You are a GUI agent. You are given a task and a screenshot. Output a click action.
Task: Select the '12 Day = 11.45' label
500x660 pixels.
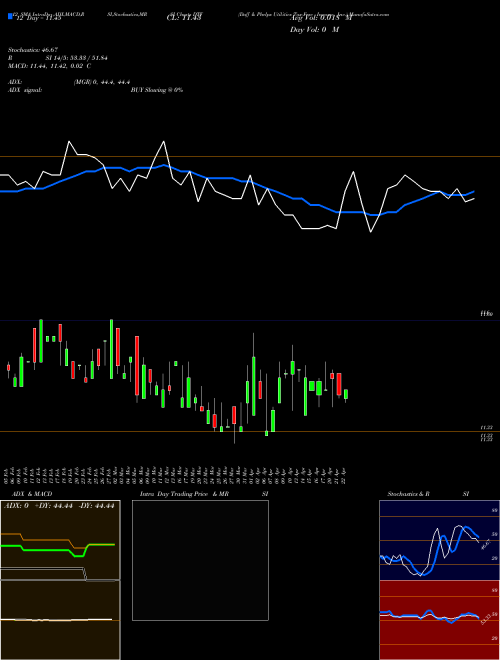pyautogui.click(x=38, y=18)
